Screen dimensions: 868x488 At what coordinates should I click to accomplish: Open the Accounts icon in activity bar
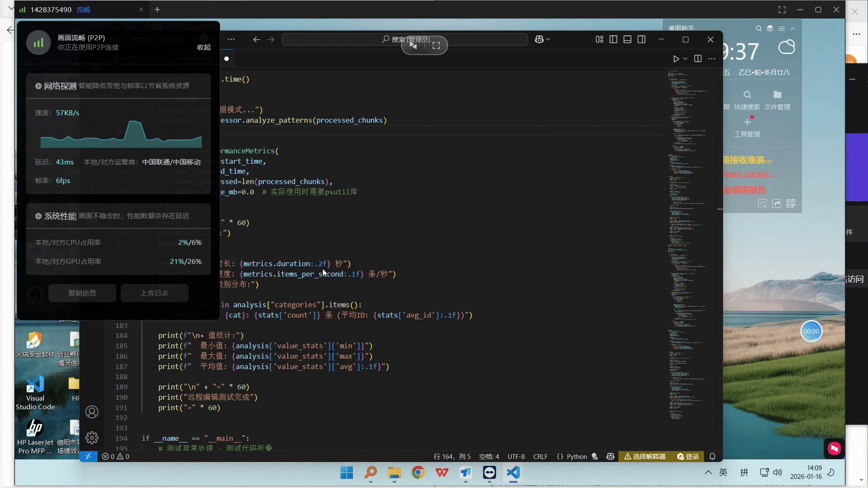(92, 412)
